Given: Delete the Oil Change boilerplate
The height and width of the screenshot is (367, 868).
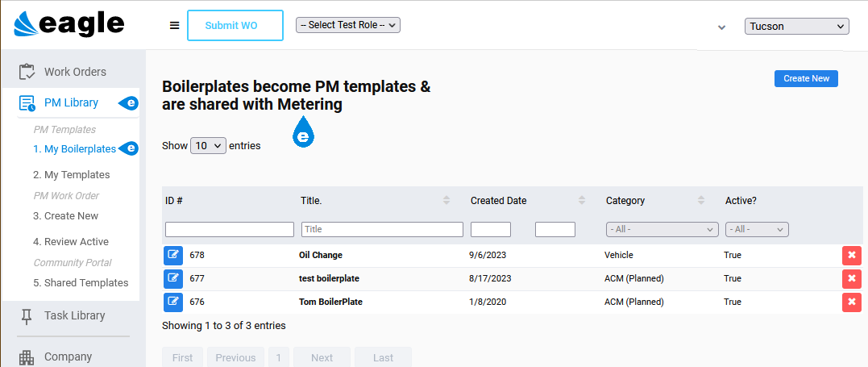Looking at the screenshot, I should pyautogui.click(x=851, y=255).
